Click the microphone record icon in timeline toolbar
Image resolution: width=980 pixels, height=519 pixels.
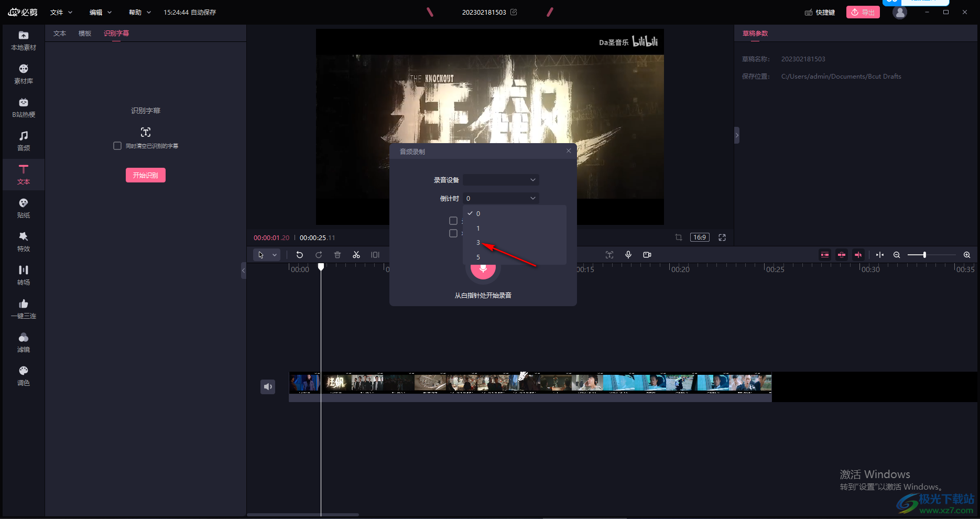[628, 255]
